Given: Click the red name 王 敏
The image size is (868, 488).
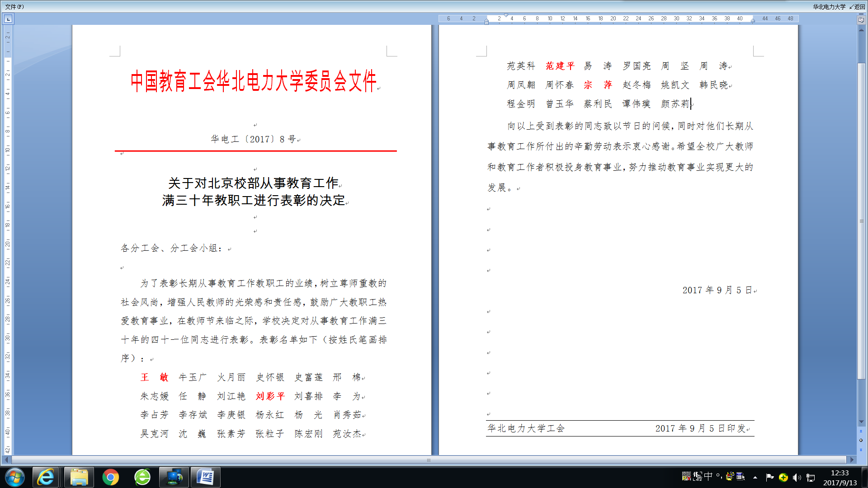Looking at the screenshot, I should 154,377.
